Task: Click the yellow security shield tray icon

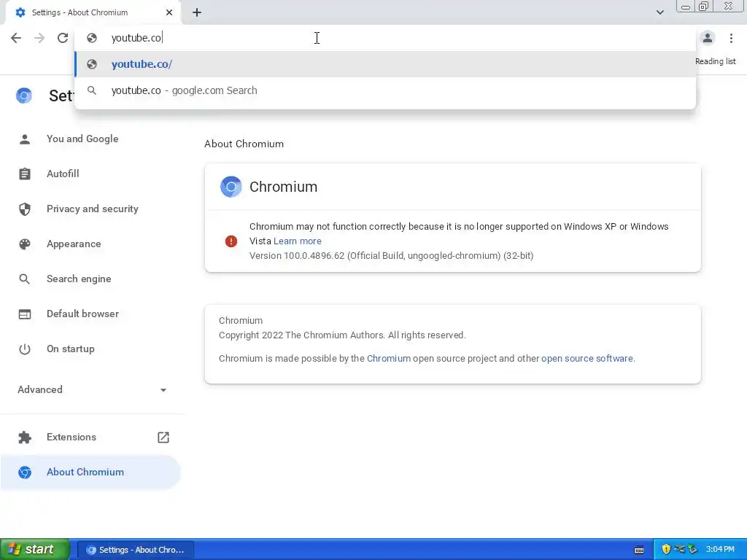Action: (666, 550)
